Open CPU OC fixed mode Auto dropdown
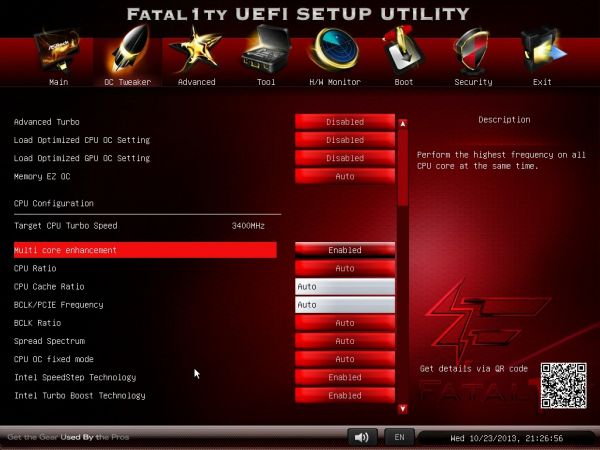The image size is (600, 450). click(345, 359)
